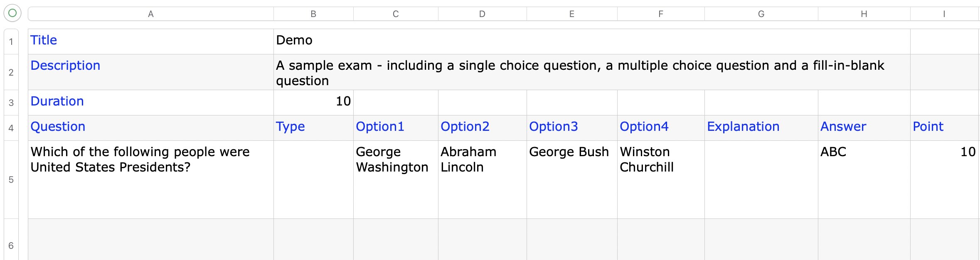This screenshot has height=260, width=980.
Task: Select row 5 header
Action: click(11, 179)
